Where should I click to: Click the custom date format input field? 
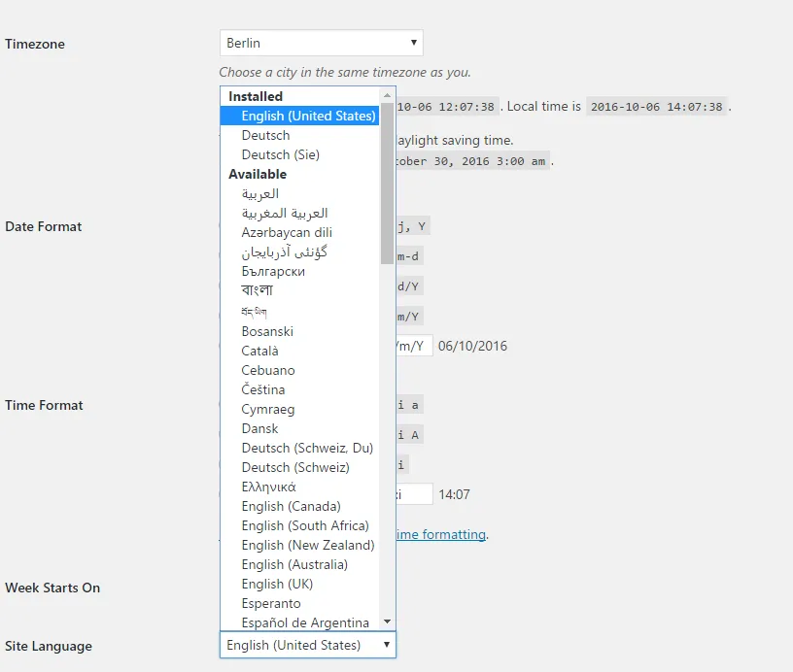pyautogui.click(x=414, y=346)
